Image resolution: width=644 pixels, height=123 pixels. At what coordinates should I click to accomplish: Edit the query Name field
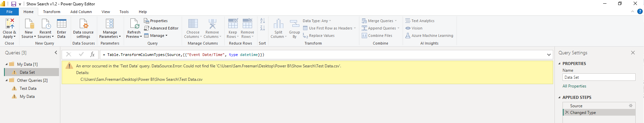599,77
